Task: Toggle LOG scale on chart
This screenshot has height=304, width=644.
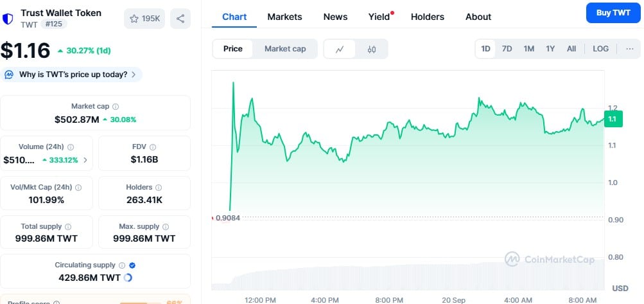Action: point(600,49)
